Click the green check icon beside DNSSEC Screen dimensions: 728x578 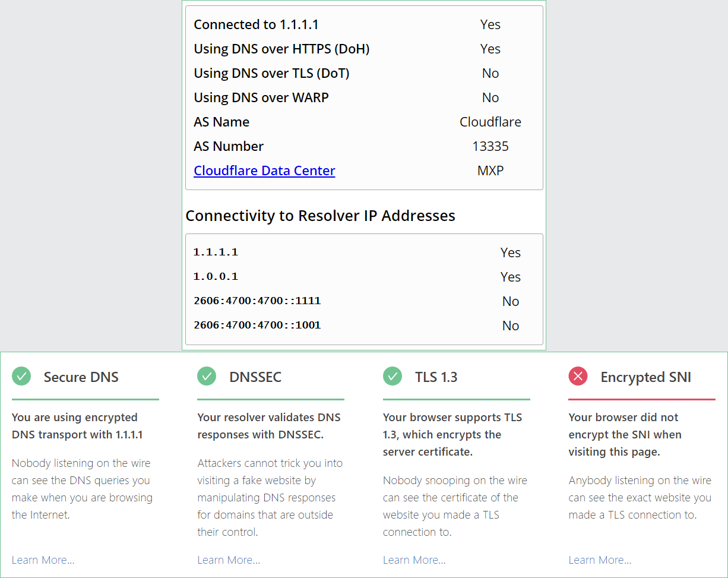point(207,376)
